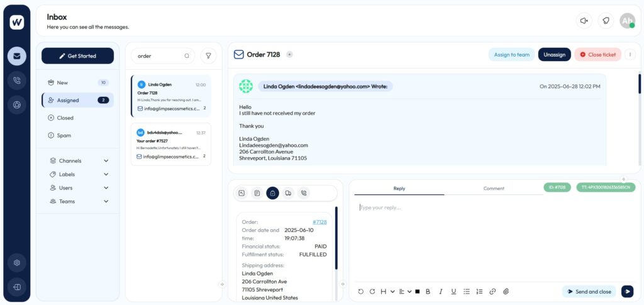The height and width of the screenshot is (305, 644).
Task: Open the calls section in left sidebar
Action: pos(17,80)
